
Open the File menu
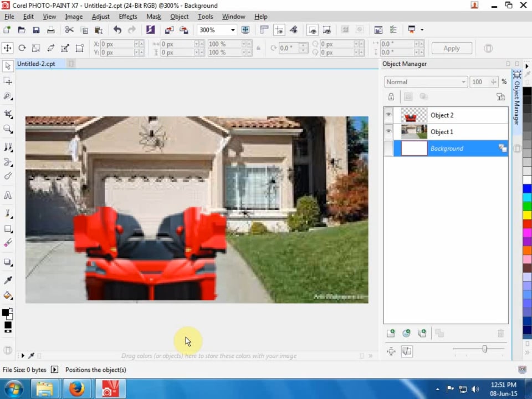pos(9,16)
